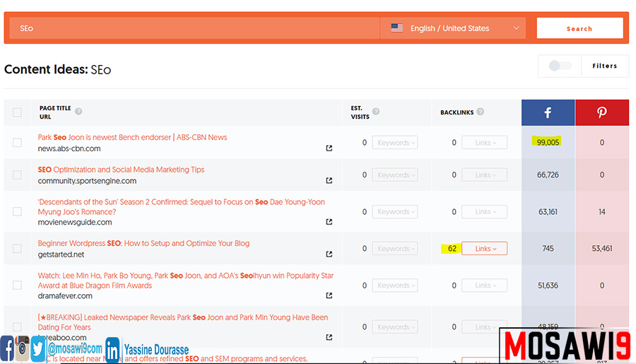This screenshot has width=636, height=364.
Task: Click the EST. VISITS column header
Action: 360,112
